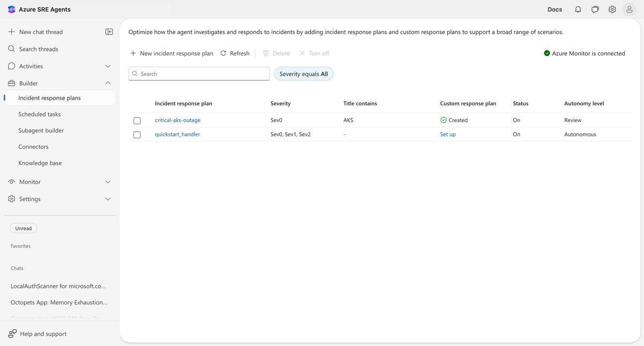Open the settings gear in top bar
The image size is (644, 346).
point(612,10)
